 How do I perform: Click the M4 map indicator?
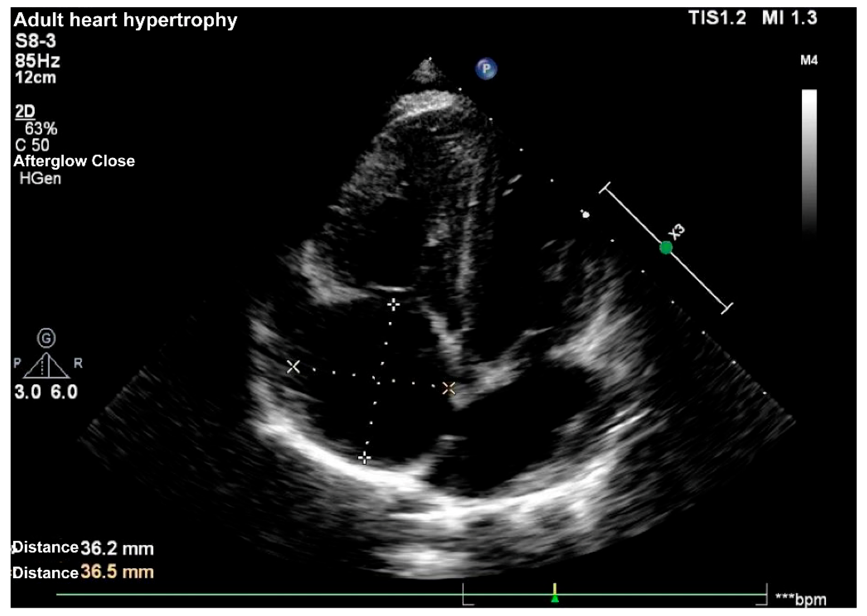809,61
